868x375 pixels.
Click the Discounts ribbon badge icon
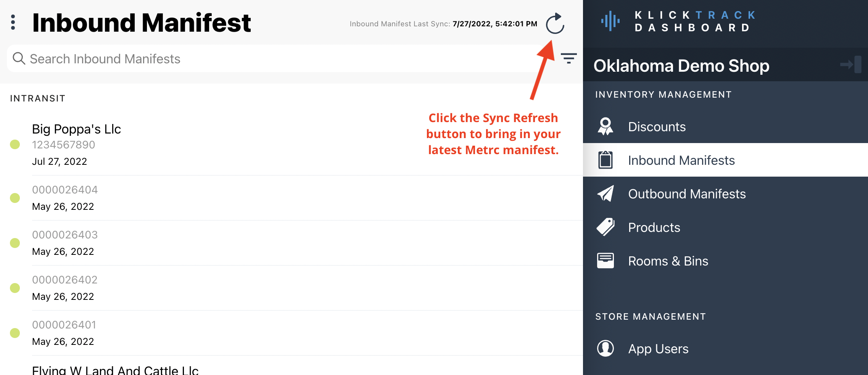(x=606, y=127)
